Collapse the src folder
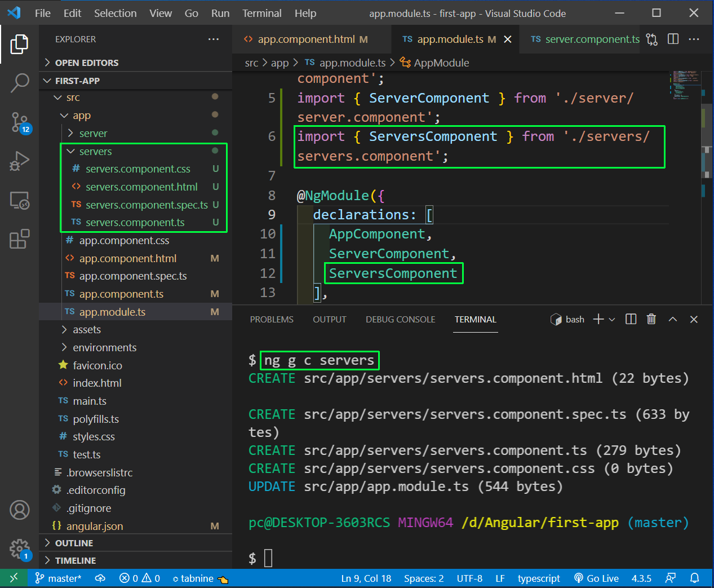Screen dimensions: 714x588 click(x=135, y=98)
